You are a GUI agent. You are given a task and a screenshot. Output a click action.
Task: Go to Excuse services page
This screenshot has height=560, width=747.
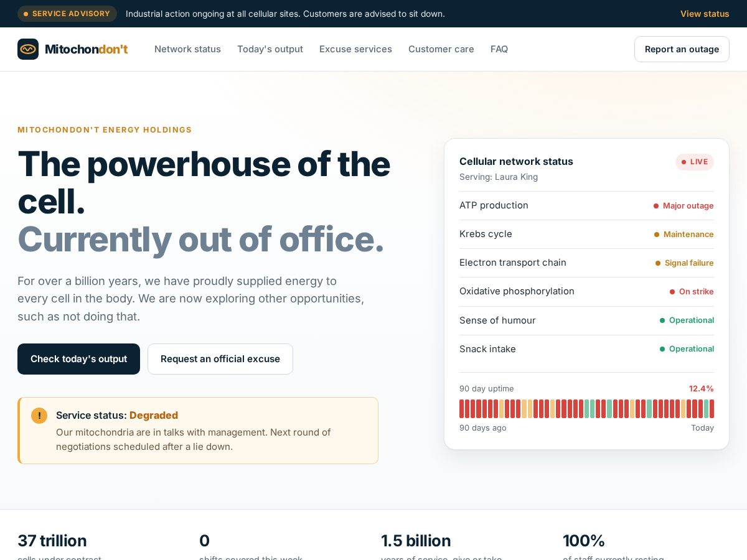point(355,49)
